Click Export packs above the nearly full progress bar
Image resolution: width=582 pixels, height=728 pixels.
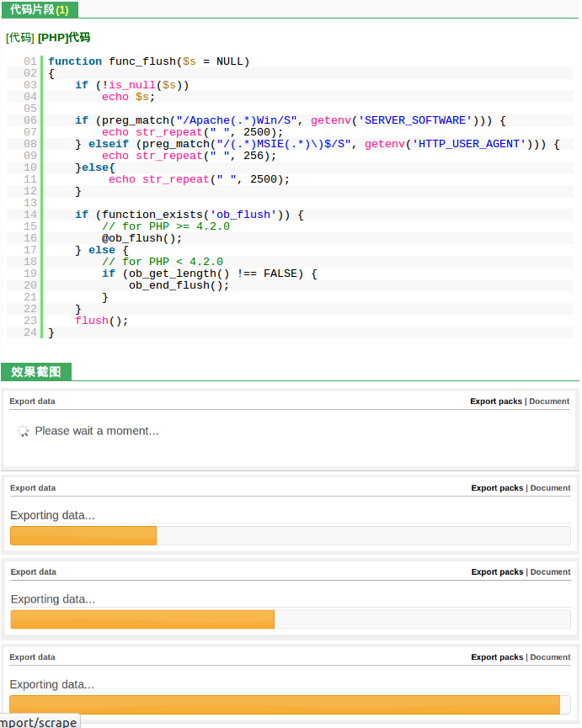pos(497,657)
